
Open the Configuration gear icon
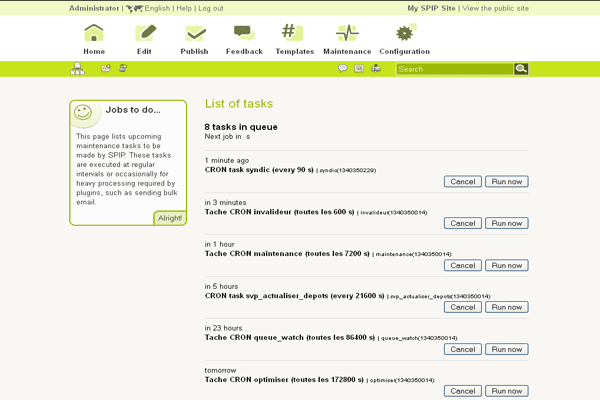pos(404,34)
